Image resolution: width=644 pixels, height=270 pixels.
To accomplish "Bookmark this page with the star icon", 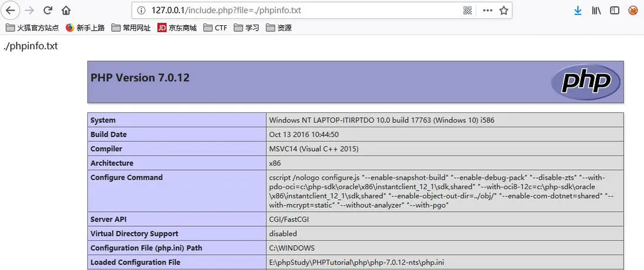I will pos(504,11).
